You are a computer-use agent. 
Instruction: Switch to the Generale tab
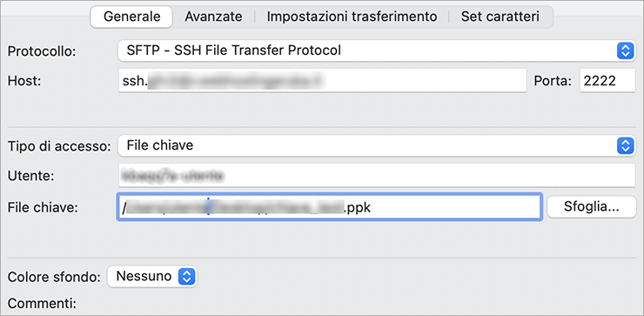click(x=131, y=17)
